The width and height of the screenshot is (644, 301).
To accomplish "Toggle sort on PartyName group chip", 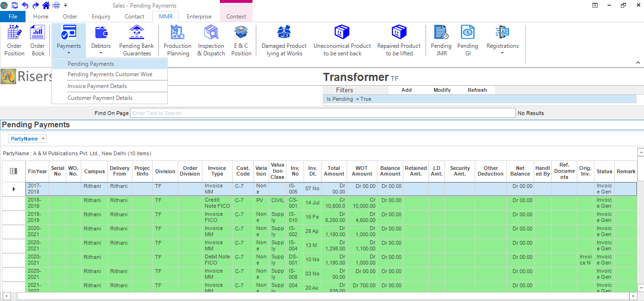I will 27,139.
